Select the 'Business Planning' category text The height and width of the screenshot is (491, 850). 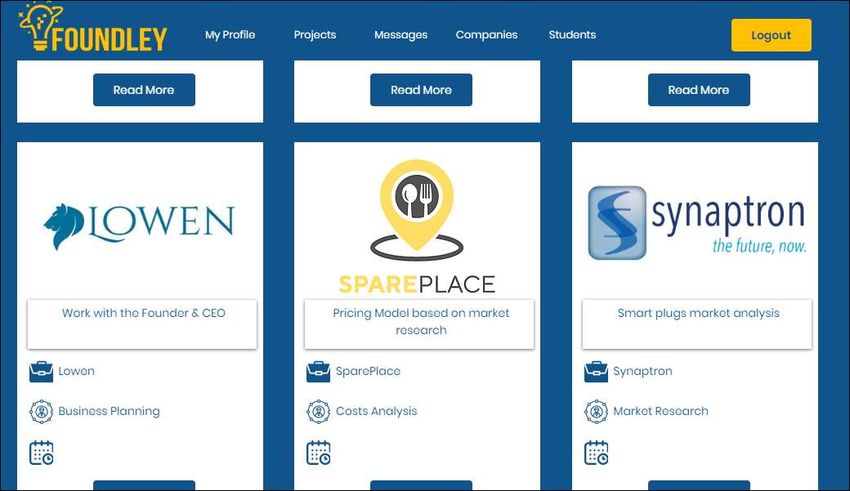pos(109,411)
